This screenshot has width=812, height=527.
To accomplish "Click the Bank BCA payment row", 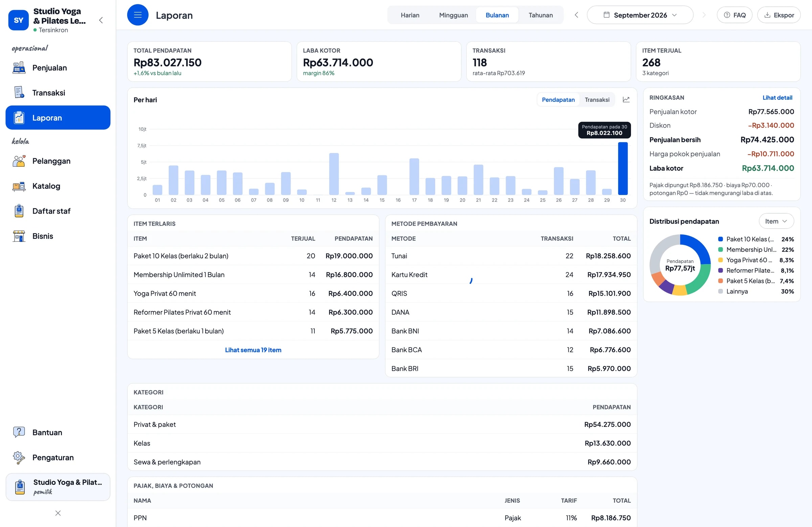I will coord(511,350).
